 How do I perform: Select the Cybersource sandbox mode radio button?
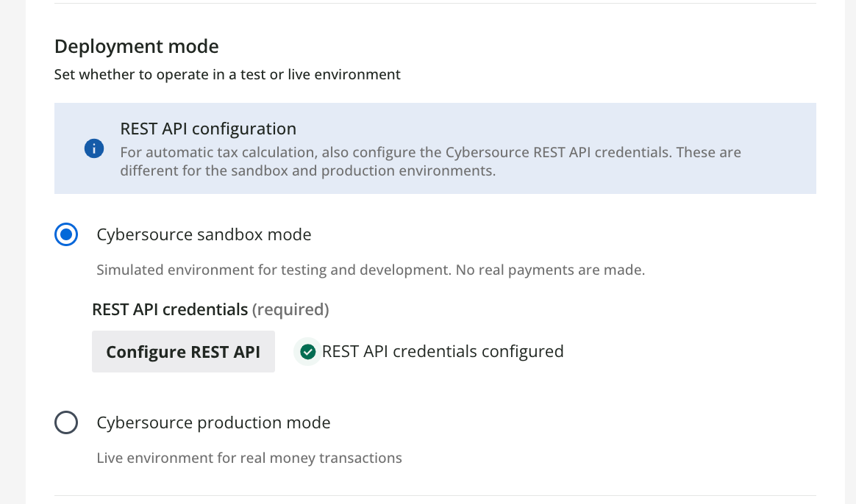pos(66,234)
